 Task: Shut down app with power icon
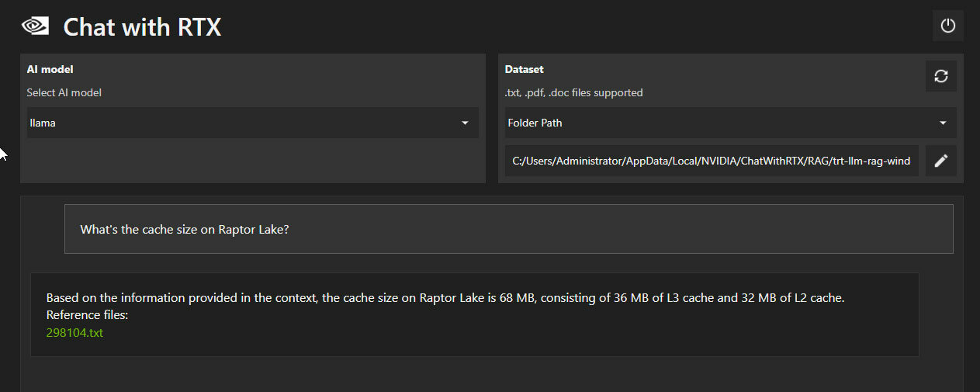(947, 26)
